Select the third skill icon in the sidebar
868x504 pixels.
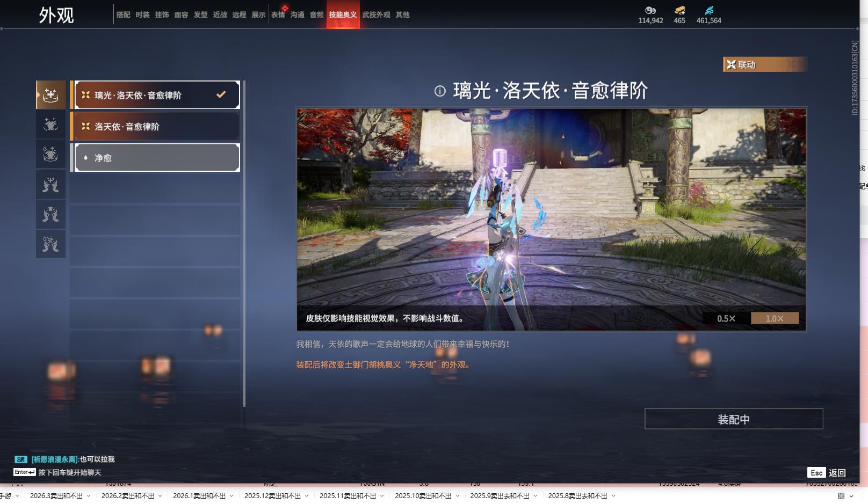tap(50, 155)
